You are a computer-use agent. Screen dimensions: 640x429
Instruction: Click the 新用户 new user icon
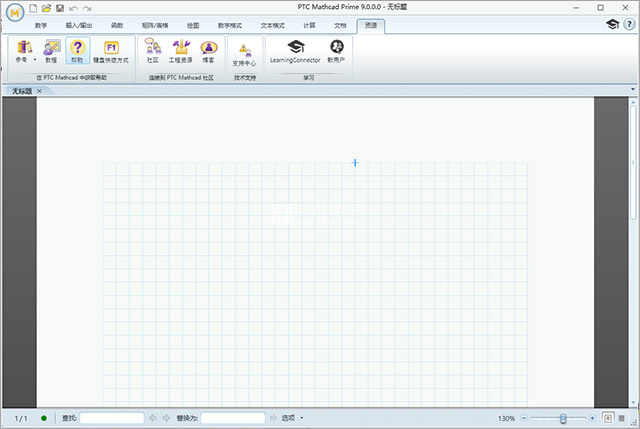(x=337, y=49)
